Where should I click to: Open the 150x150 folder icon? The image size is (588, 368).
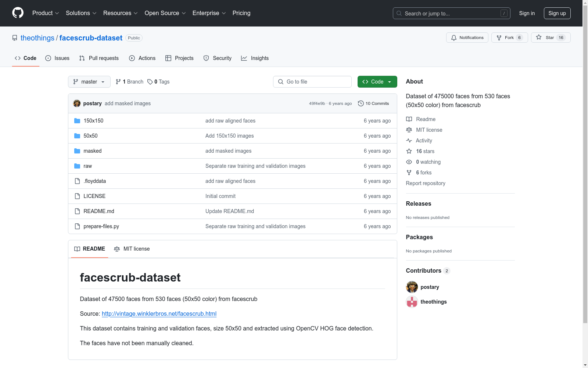[x=77, y=121]
